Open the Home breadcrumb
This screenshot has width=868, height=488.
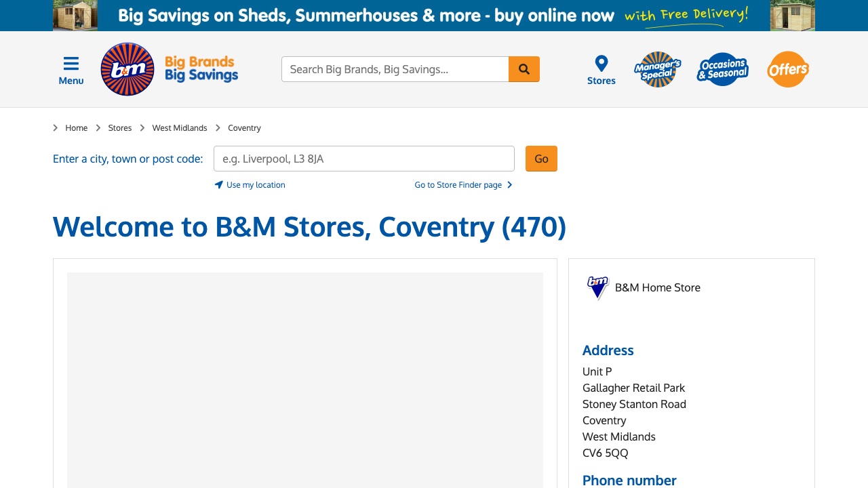(76, 127)
